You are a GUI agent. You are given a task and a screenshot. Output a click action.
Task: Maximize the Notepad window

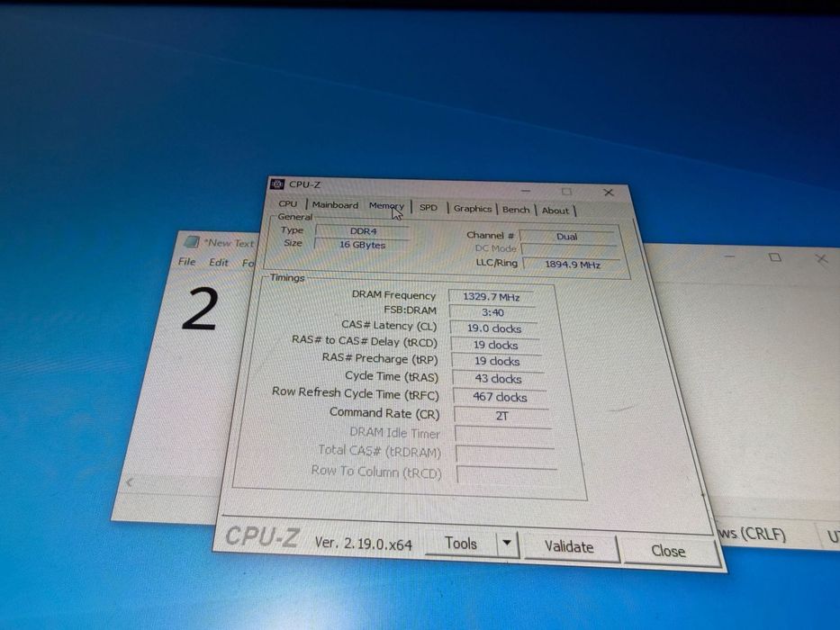[774, 257]
